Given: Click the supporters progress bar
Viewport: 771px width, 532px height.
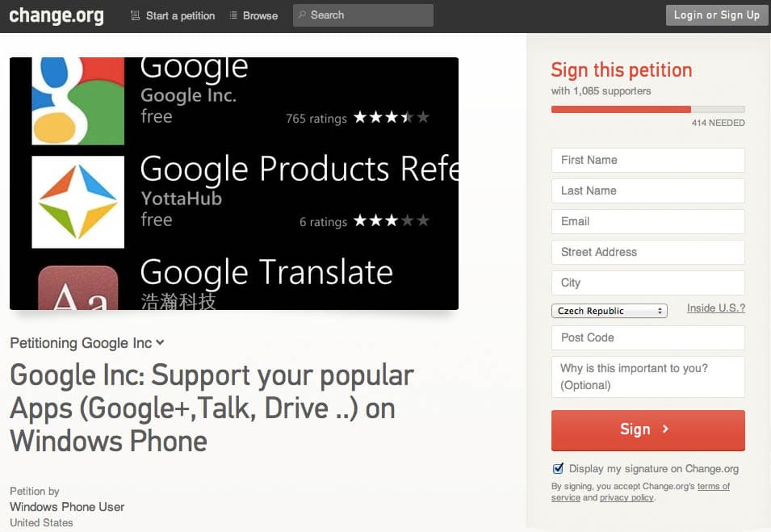Looking at the screenshot, I should click(x=648, y=109).
